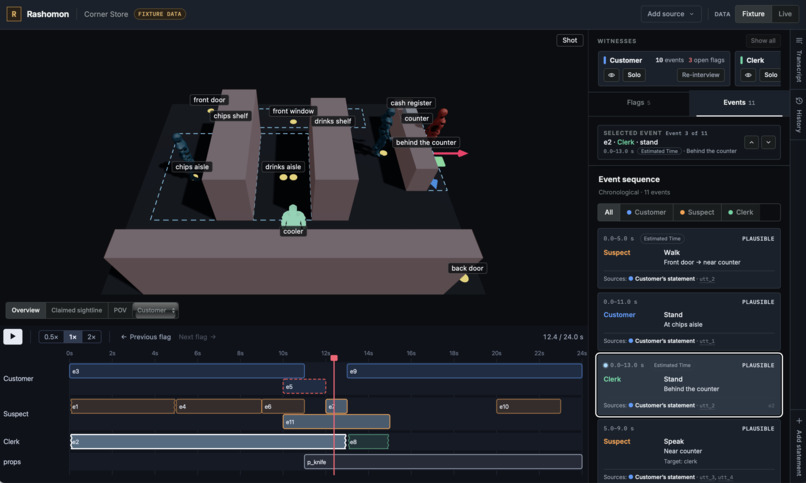Open Suspect Walk event card

click(x=689, y=258)
